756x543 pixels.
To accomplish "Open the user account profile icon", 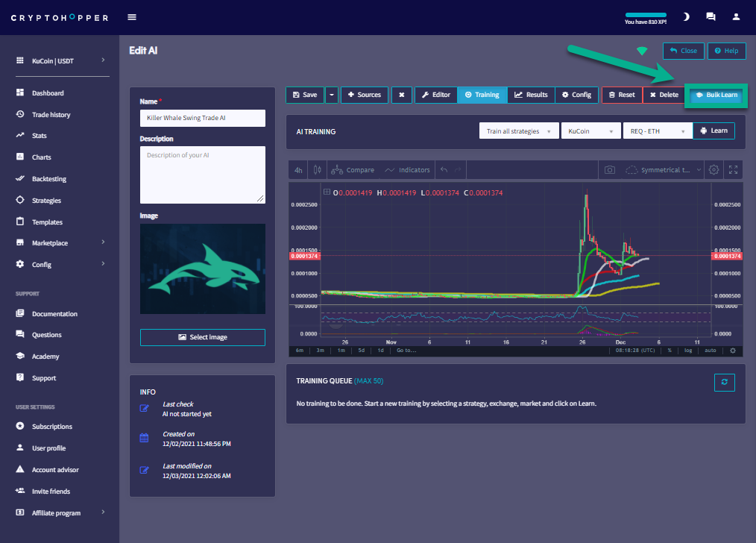I will coord(736,17).
